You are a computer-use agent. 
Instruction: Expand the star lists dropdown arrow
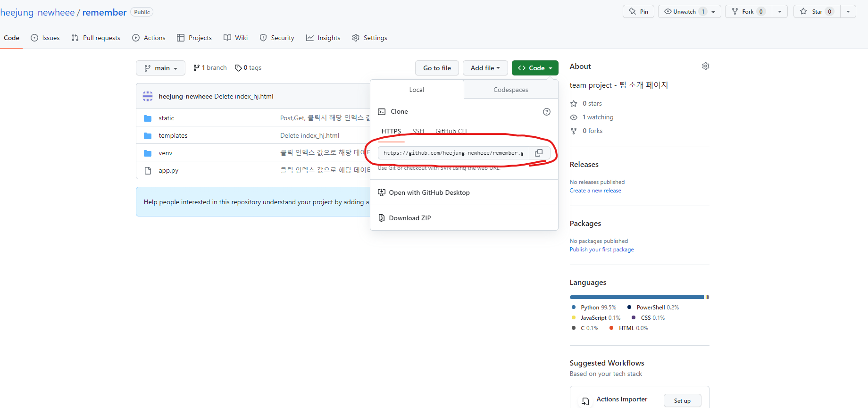[848, 11]
